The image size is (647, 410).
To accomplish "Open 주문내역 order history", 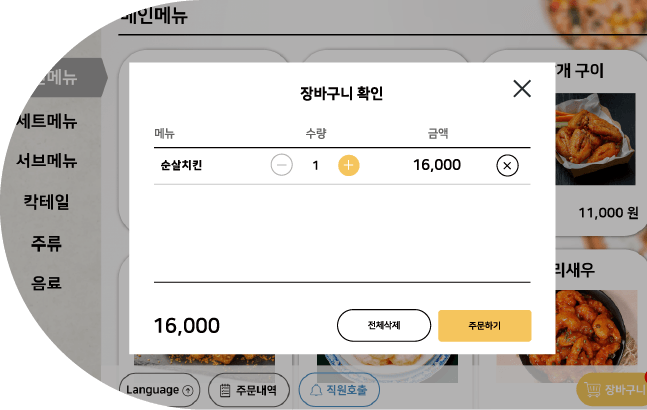I will [x=249, y=390].
